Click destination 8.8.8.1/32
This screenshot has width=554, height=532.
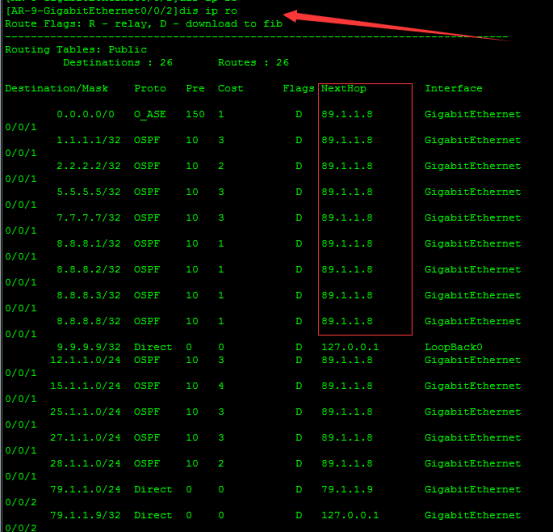pyautogui.click(x=89, y=243)
